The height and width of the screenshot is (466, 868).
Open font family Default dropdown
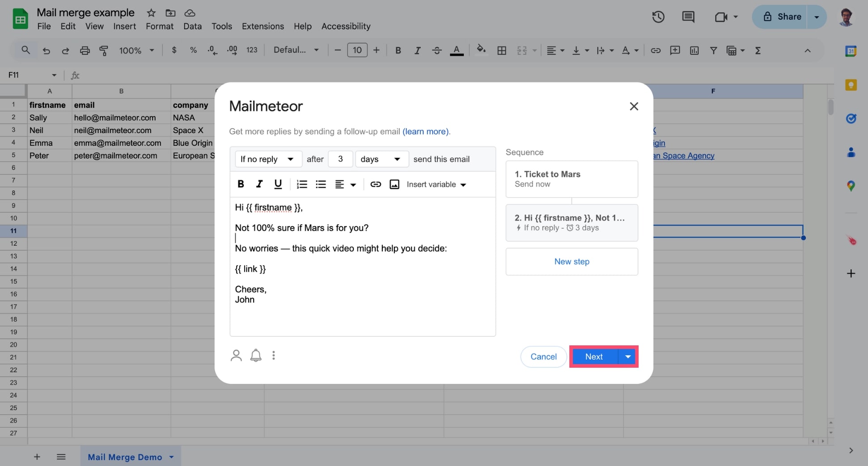click(x=296, y=50)
